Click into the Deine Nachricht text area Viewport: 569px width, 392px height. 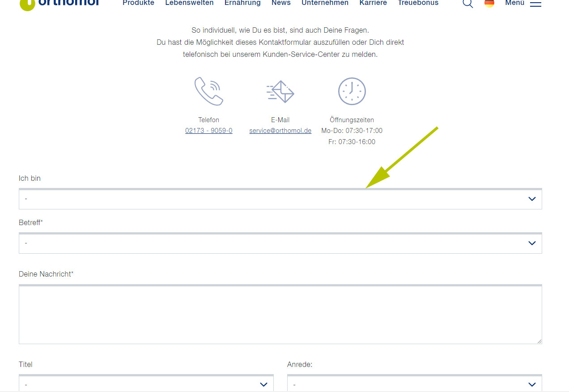point(280,314)
